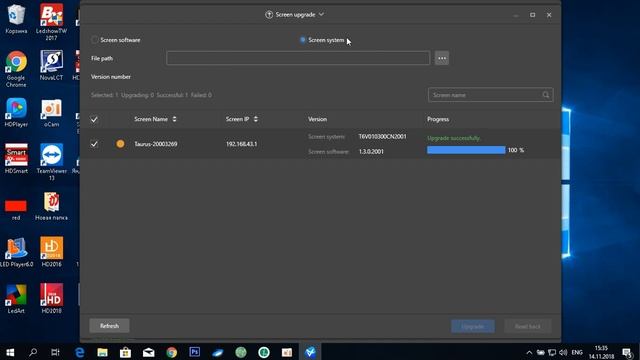This screenshot has height=360, width=640.
Task: Open the LedArt desktop icon
Action: click(16, 299)
